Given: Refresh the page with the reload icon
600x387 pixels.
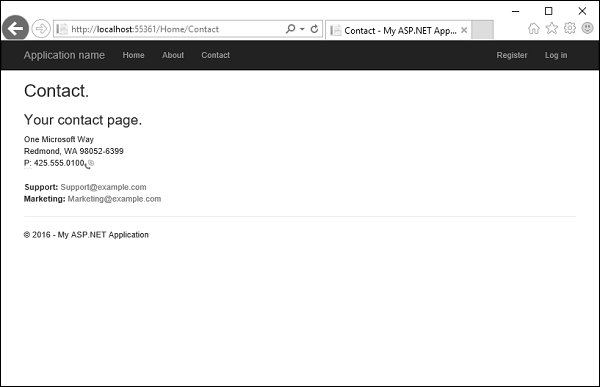Looking at the screenshot, I should pyautogui.click(x=314, y=29).
